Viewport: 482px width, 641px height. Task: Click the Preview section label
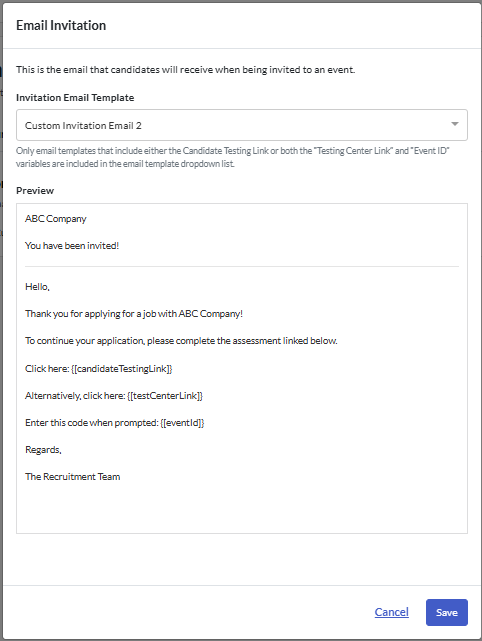[x=35, y=191]
